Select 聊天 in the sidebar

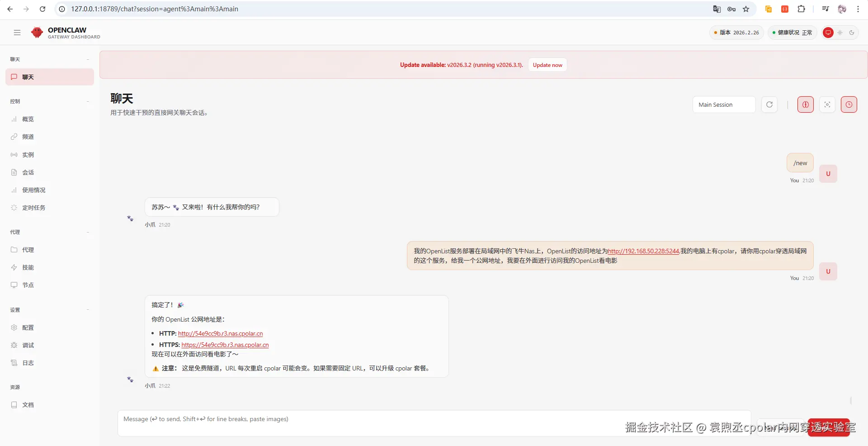click(x=50, y=77)
